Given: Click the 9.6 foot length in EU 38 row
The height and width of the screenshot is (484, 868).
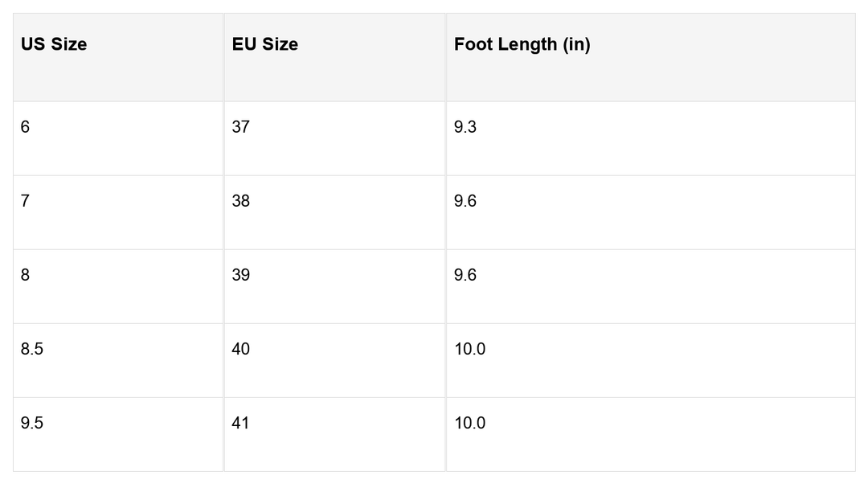Looking at the screenshot, I should coord(465,201).
